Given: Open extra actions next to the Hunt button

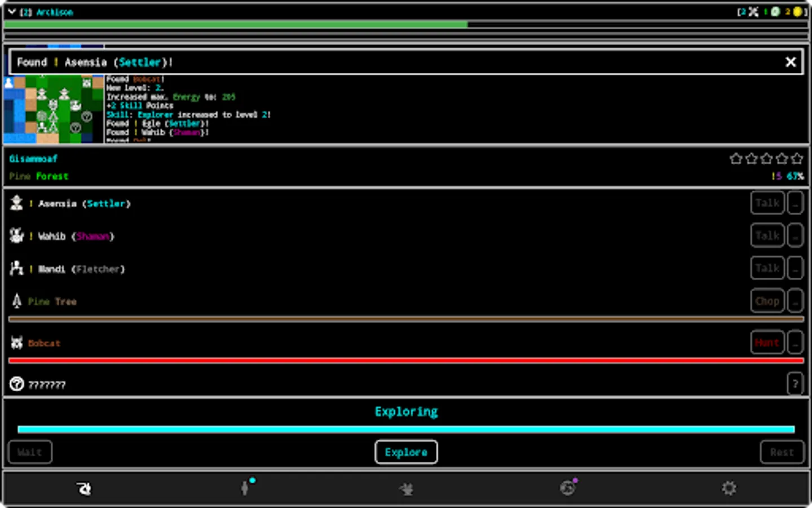Looking at the screenshot, I should coord(795,342).
